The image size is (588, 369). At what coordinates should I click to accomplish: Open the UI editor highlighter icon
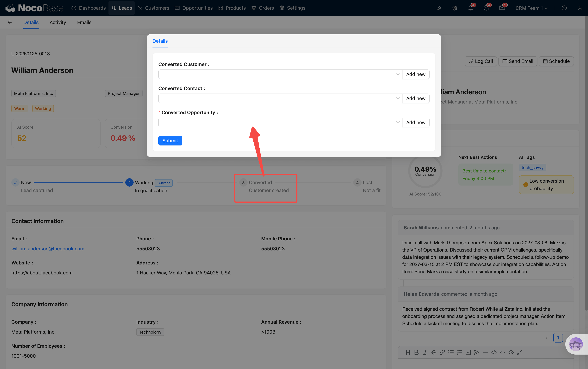pyautogui.click(x=439, y=8)
